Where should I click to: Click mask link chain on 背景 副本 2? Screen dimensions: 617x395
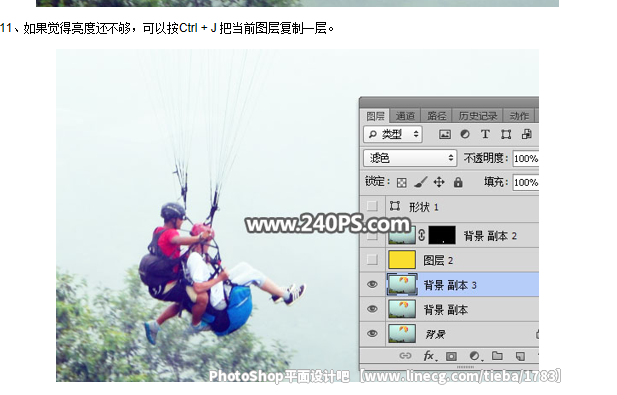coord(421,235)
